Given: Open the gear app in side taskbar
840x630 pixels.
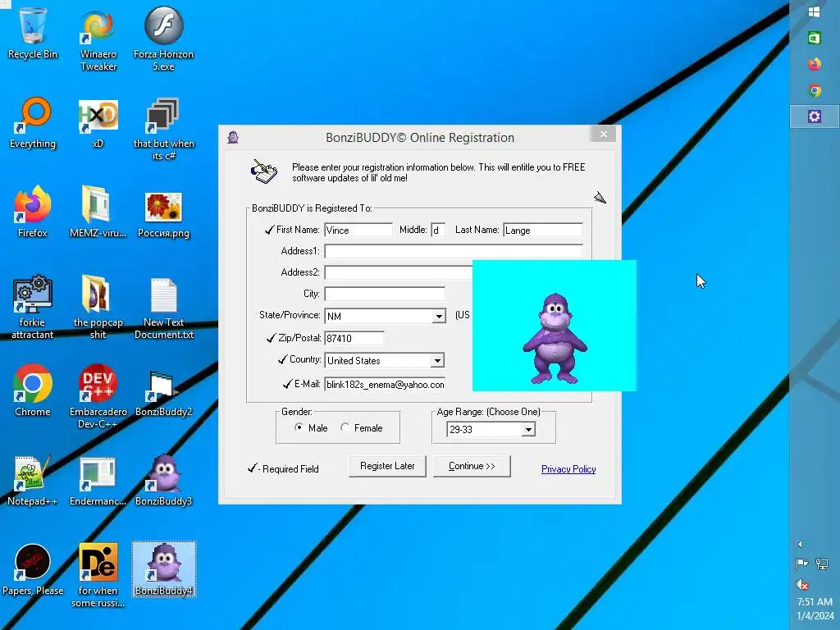Looking at the screenshot, I should (815, 116).
